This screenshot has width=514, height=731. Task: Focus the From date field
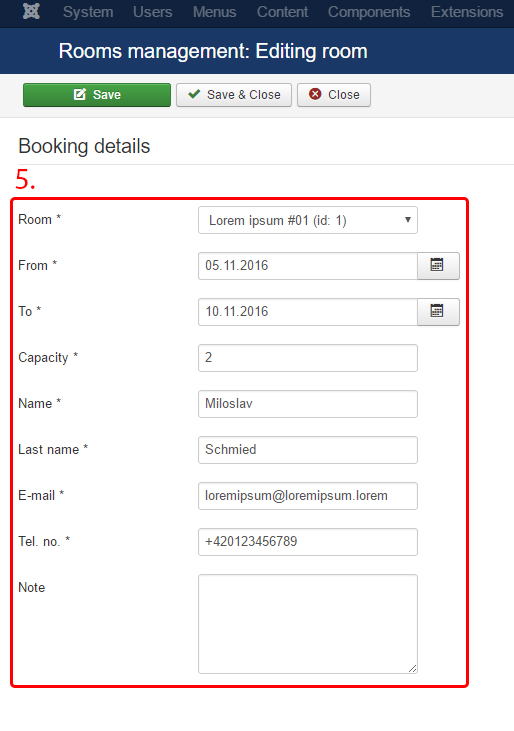pyautogui.click(x=308, y=266)
